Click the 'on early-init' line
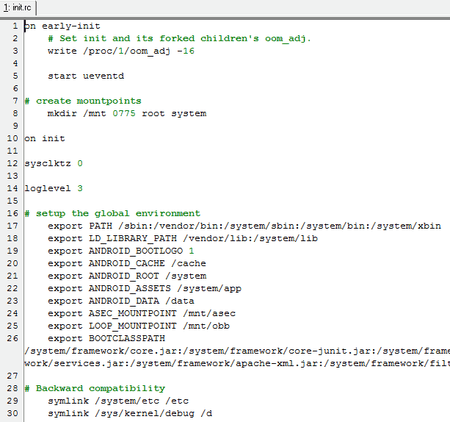 (x=62, y=26)
